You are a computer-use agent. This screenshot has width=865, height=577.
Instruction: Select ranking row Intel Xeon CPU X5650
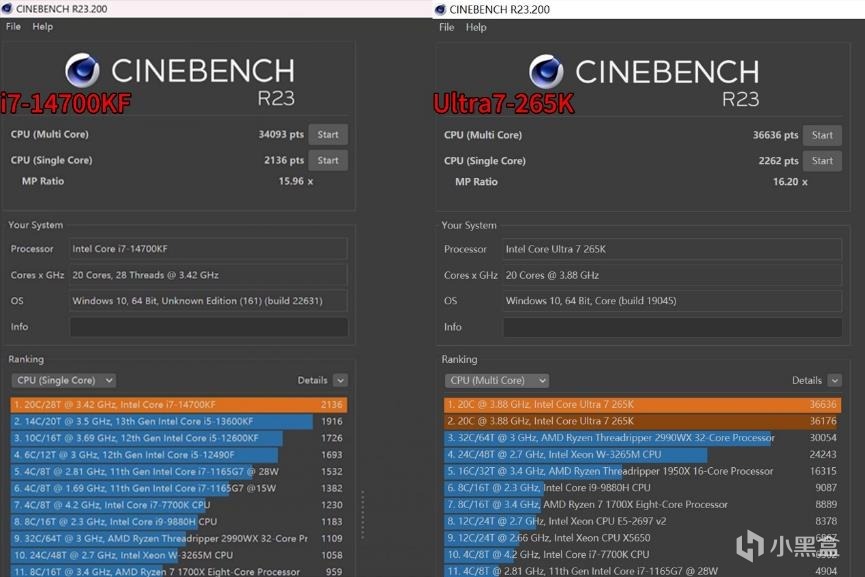[643, 538]
